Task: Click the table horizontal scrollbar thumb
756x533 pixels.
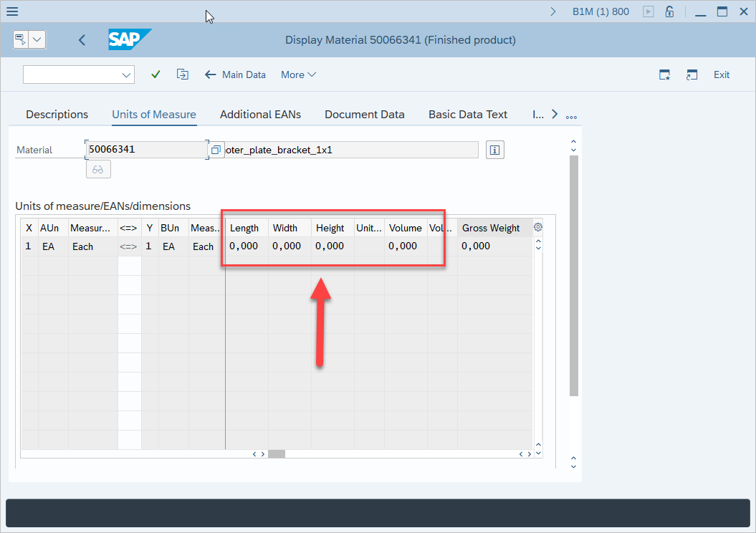Action: [x=277, y=454]
